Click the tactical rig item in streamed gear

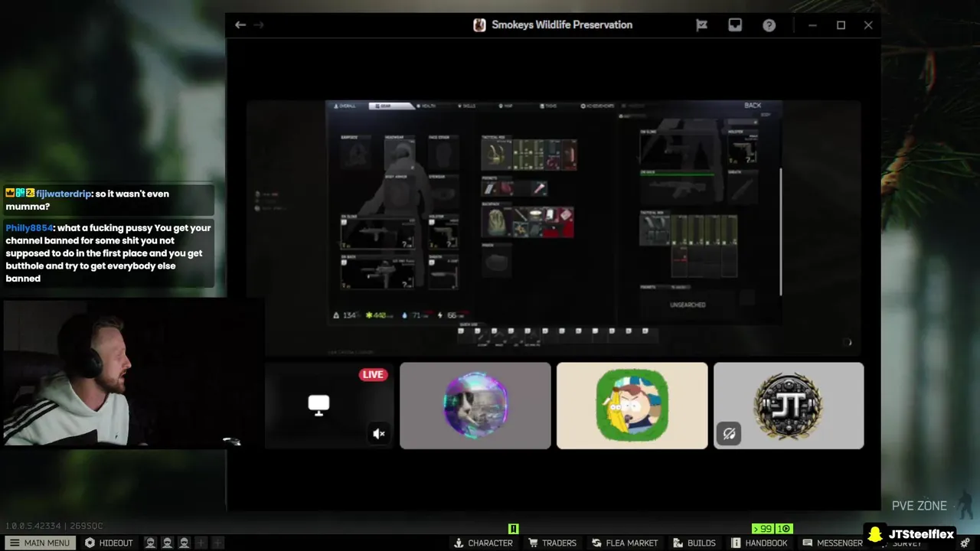tap(496, 155)
